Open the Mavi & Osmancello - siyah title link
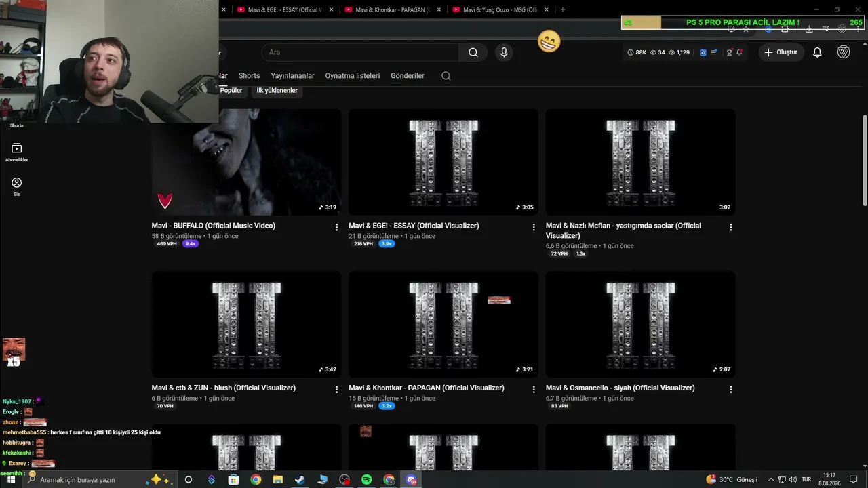This screenshot has height=488, width=868. [x=620, y=388]
